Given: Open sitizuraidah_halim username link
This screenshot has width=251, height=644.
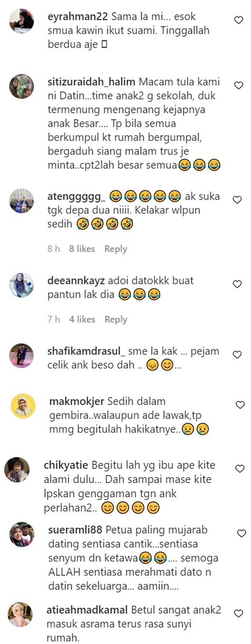Looking at the screenshot, I should (x=92, y=82).
